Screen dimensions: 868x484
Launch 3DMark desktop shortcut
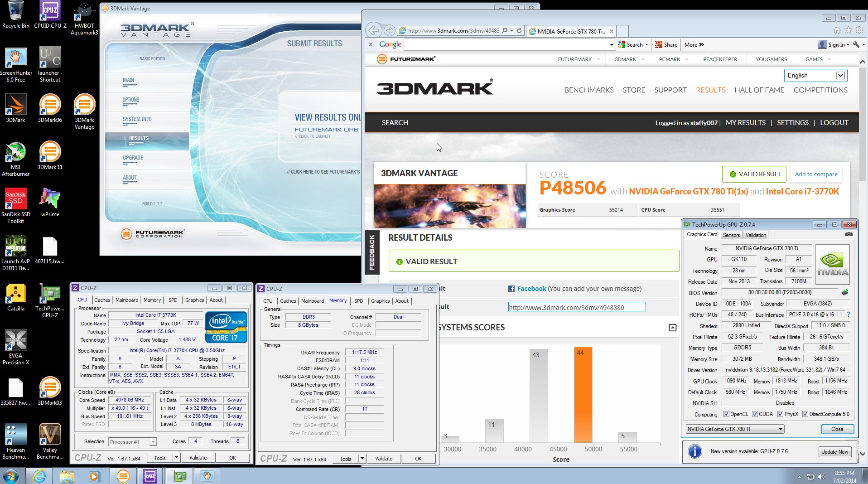tap(15, 108)
